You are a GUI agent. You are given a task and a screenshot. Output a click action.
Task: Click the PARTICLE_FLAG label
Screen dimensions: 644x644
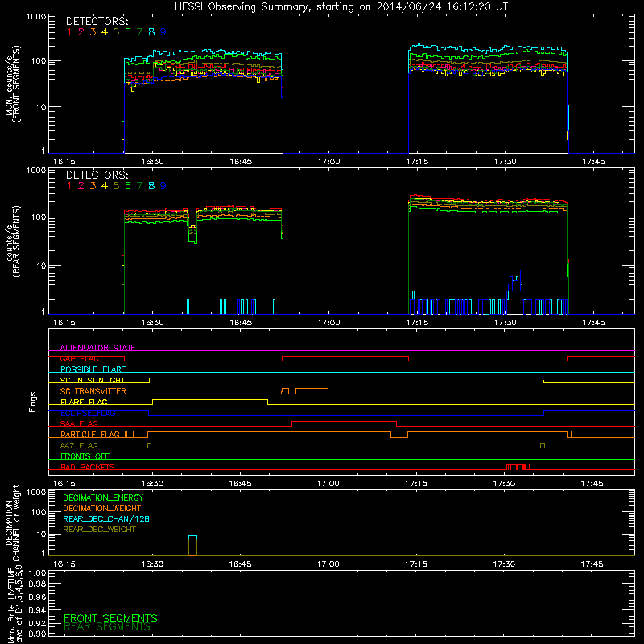pyautogui.click(x=90, y=434)
